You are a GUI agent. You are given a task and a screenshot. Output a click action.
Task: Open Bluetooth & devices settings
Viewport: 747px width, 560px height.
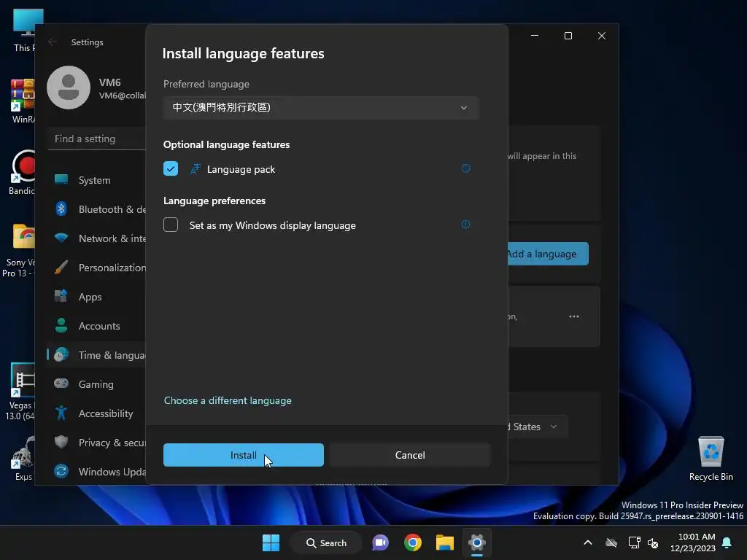(x=97, y=209)
